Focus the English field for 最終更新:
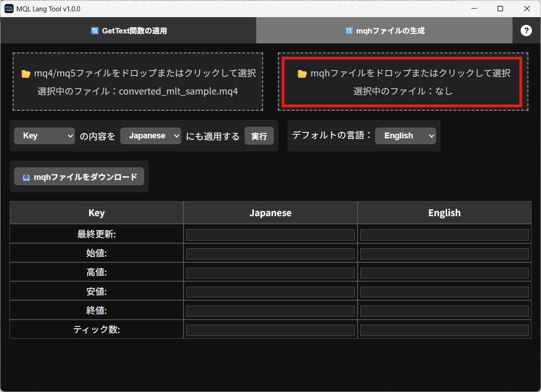The height and width of the screenshot is (392, 541). pyautogui.click(x=444, y=235)
